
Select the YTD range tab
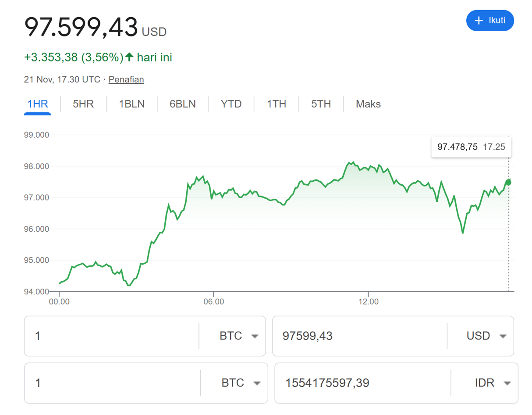coord(231,104)
